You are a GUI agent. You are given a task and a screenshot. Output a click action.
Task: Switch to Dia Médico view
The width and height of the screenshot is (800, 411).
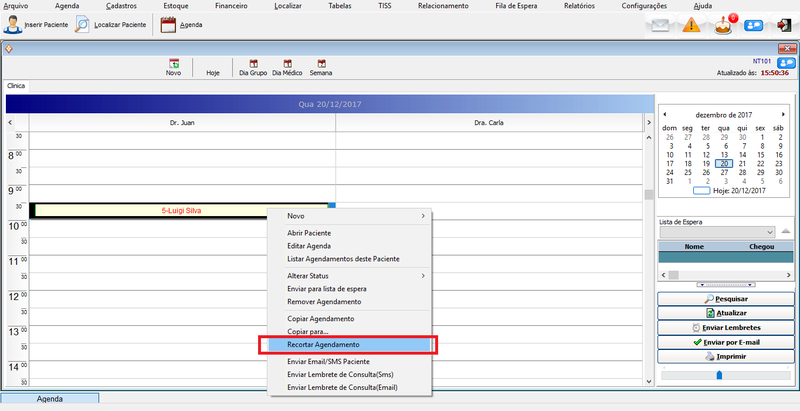tap(288, 67)
